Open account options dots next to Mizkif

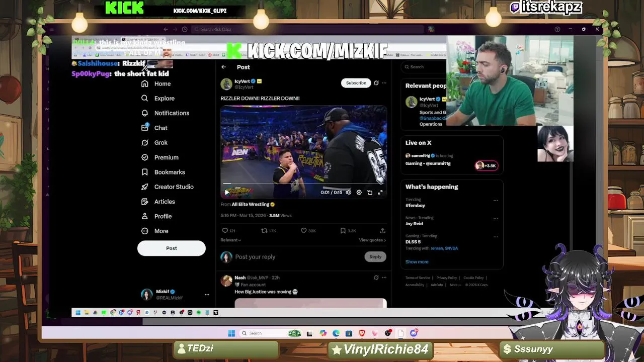pyautogui.click(x=207, y=295)
